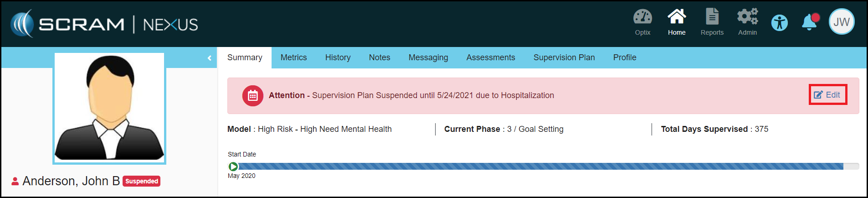Open the Admin gears icon
Screen dimensions: 868x198
pyautogui.click(x=747, y=22)
